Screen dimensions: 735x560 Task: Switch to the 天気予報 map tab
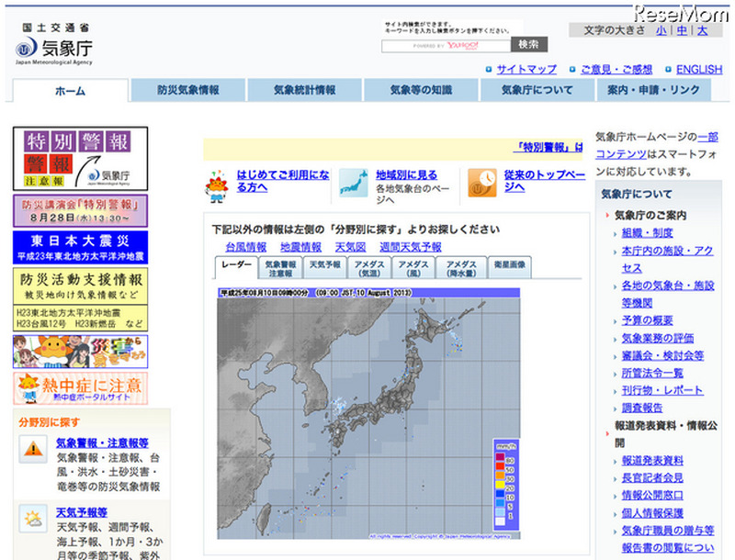click(x=324, y=267)
